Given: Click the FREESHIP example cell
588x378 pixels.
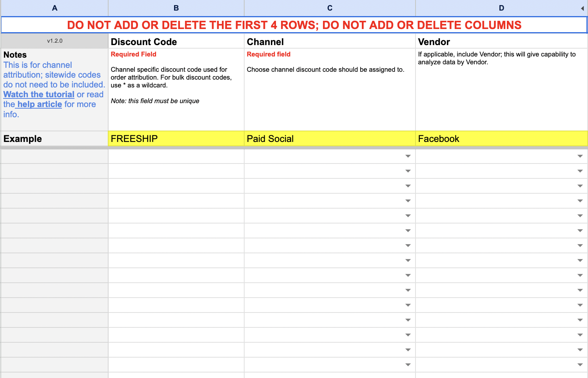Looking at the screenshot, I should pos(176,139).
